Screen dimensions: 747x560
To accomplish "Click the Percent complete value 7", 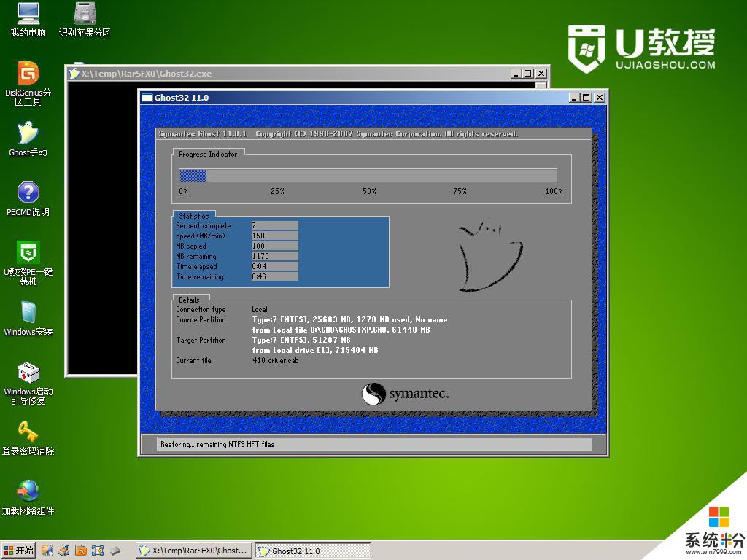I will pyautogui.click(x=275, y=225).
